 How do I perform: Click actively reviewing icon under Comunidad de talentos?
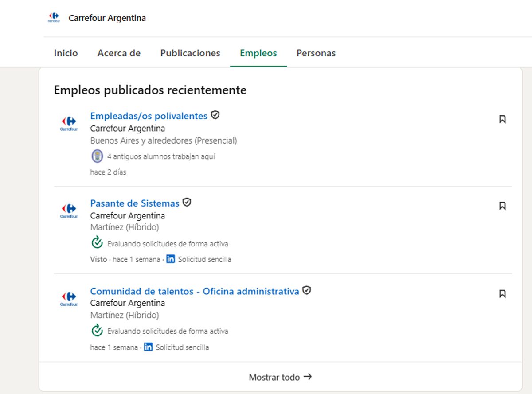[x=97, y=330]
